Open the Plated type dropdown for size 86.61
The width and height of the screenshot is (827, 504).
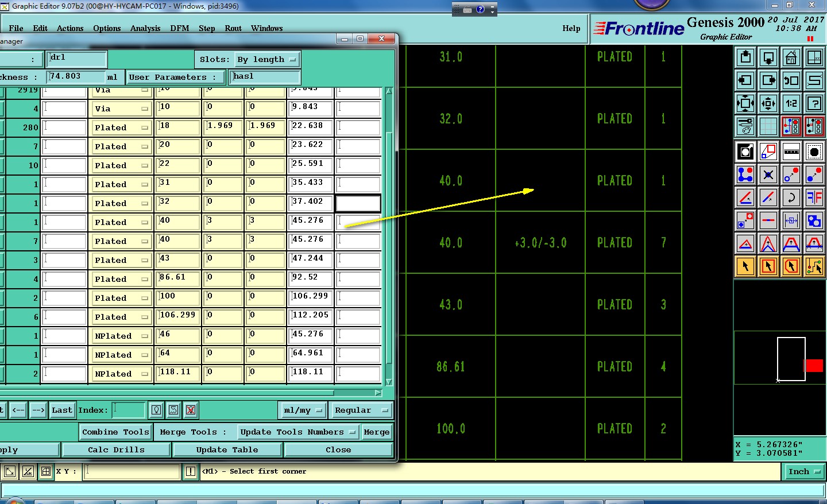click(x=121, y=279)
